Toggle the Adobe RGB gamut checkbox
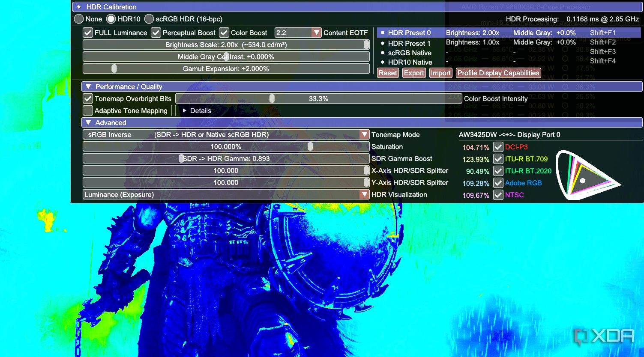This screenshot has width=644, height=357. coord(498,183)
